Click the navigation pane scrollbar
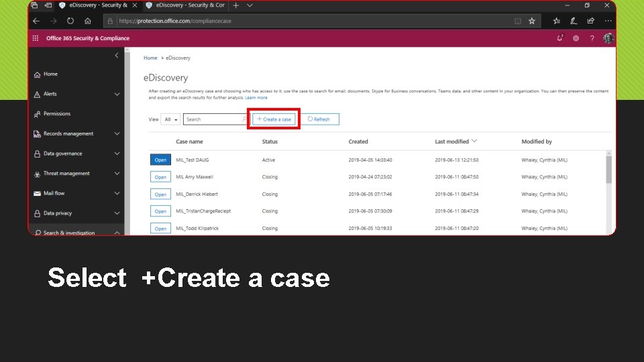Image resolution: width=644 pixels, height=362 pixels. coord(127,141)
